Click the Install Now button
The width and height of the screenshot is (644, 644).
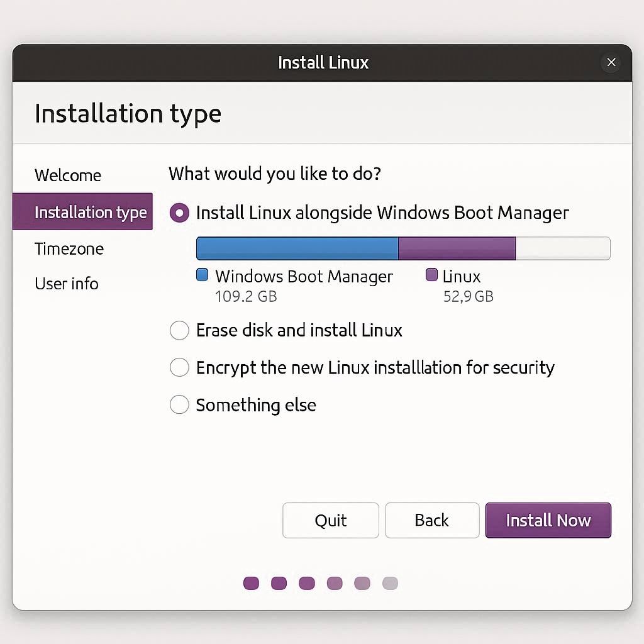[548, 520]
